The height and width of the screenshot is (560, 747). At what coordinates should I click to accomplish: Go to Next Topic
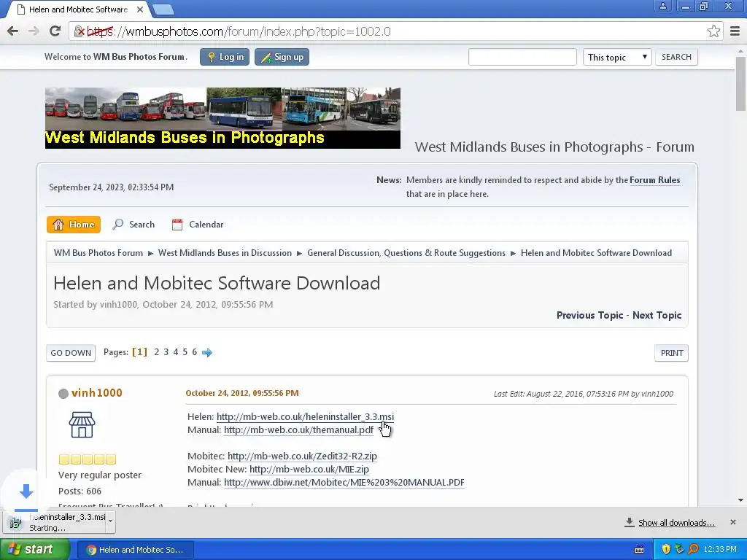657,315
